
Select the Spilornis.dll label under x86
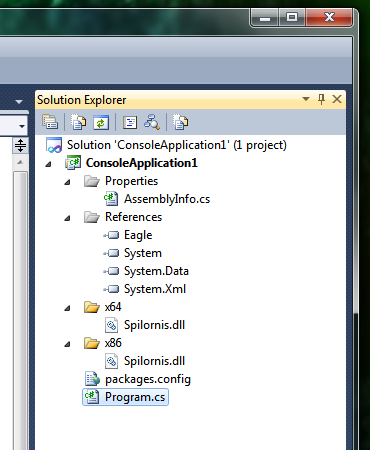point(154,361)
